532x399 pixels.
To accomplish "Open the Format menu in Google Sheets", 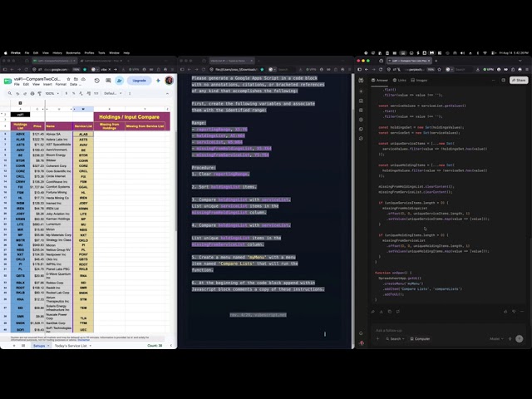I will tap(61, 84).
